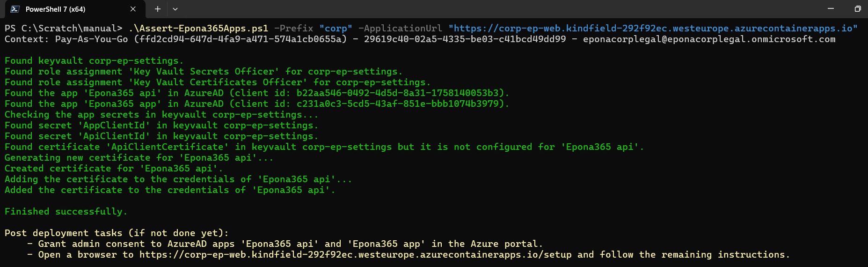868x267 pixels.
Task: Expand the terminal profiles dropdown chevron
Action: coord(175,9)
